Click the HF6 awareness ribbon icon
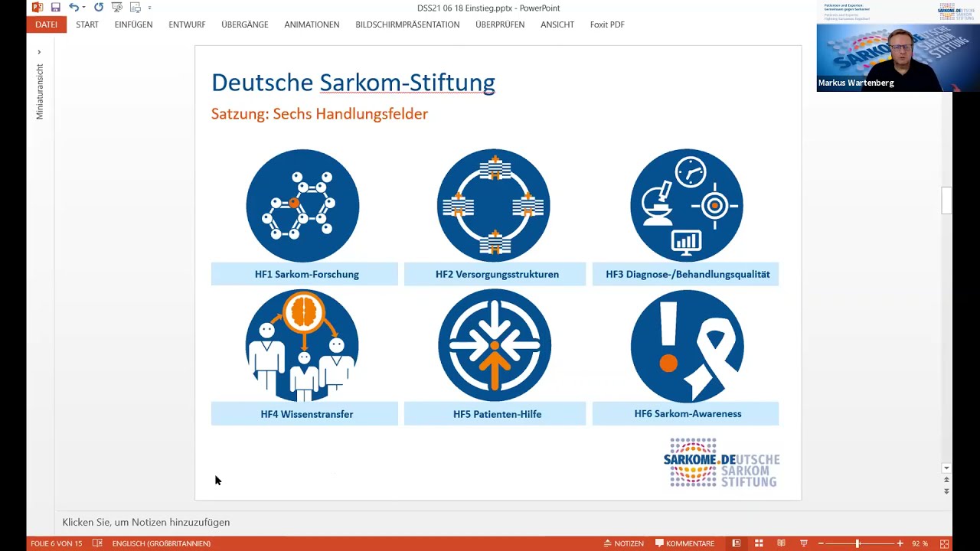980x551 pixels. (x=688, y=346)
